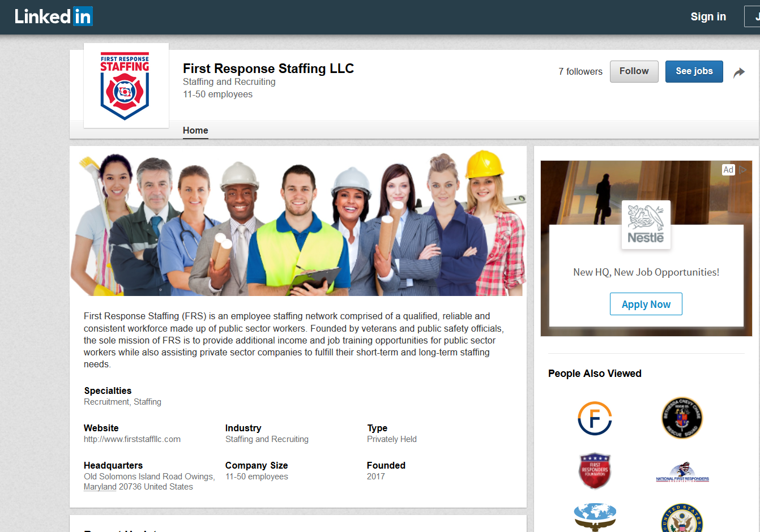Click the 11-50 employees Company Size value

pyautogui.click(x=257, y=477)
